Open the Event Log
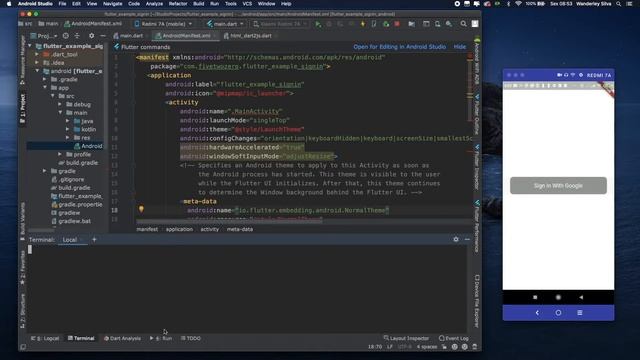Screen dimensions: 640x360 453,338
